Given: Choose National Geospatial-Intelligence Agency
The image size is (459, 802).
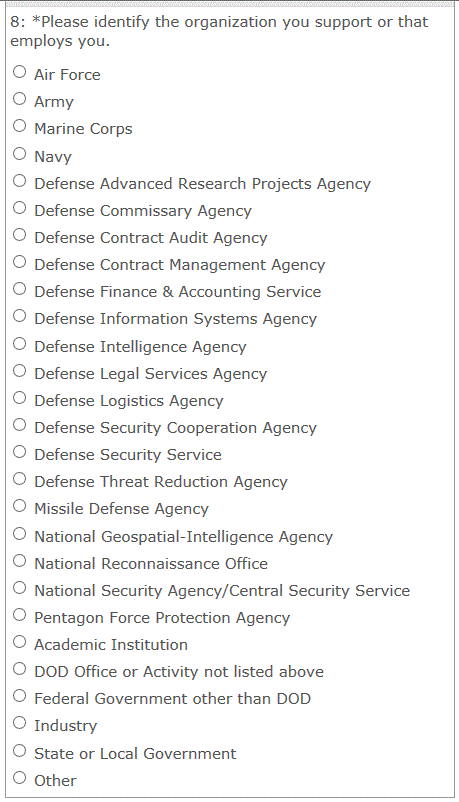Looking at the screenshot, I should pos(19,534).
